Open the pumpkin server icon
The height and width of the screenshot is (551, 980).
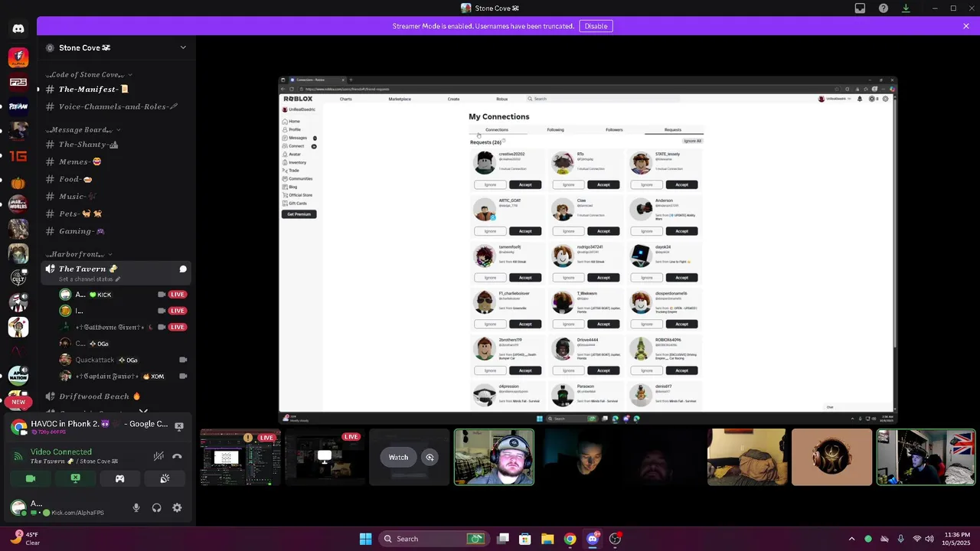pyautogui.click(x=18, y=181)
